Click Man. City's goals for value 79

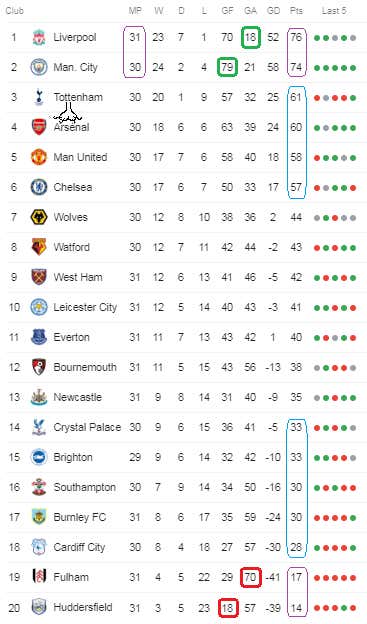[x=227, y=67]
